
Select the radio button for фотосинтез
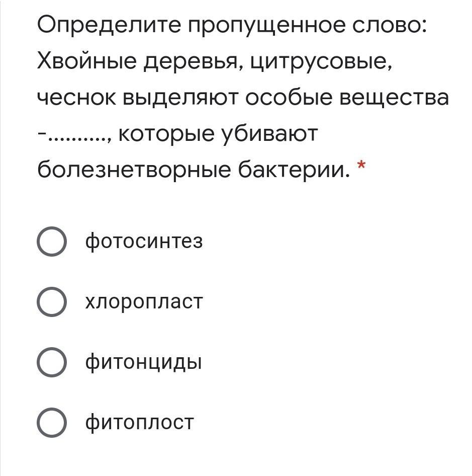pos(51,242)
